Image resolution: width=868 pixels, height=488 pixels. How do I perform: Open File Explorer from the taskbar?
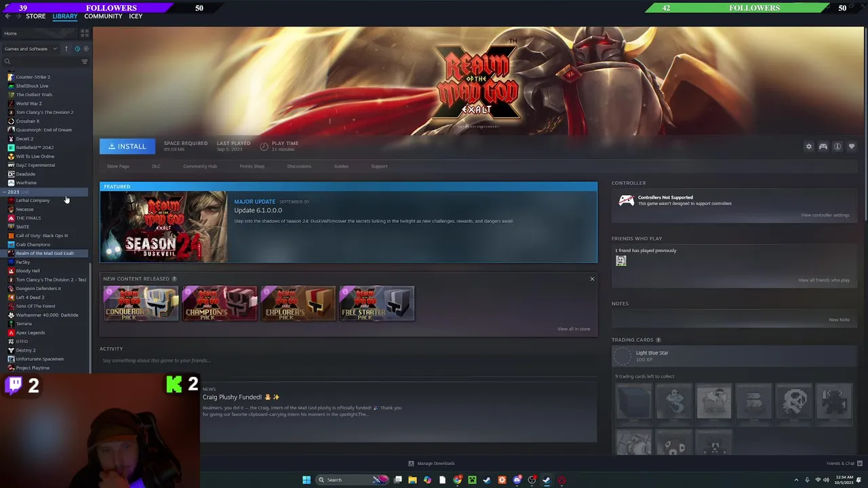[412, 480]
